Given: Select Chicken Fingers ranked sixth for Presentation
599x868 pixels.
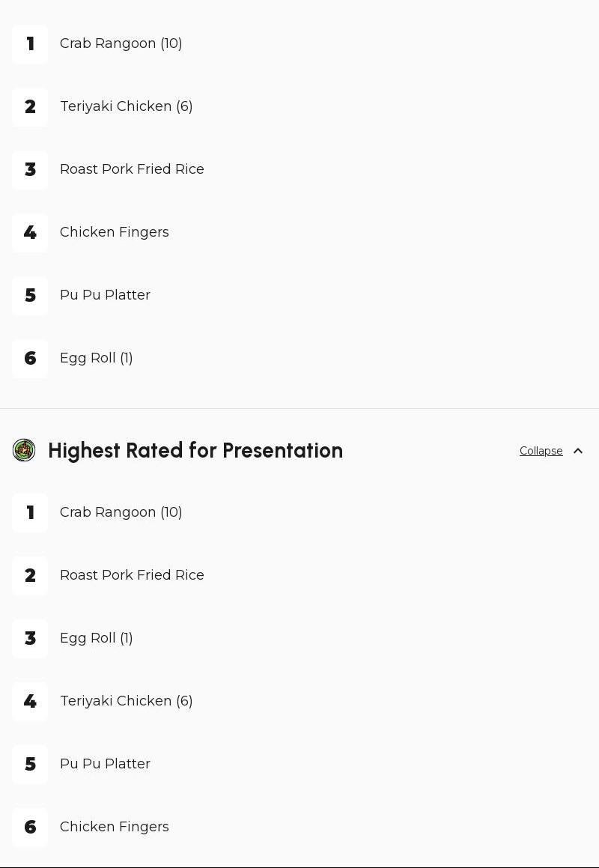Looking at the screenshot, I should [x=115, y=827].
